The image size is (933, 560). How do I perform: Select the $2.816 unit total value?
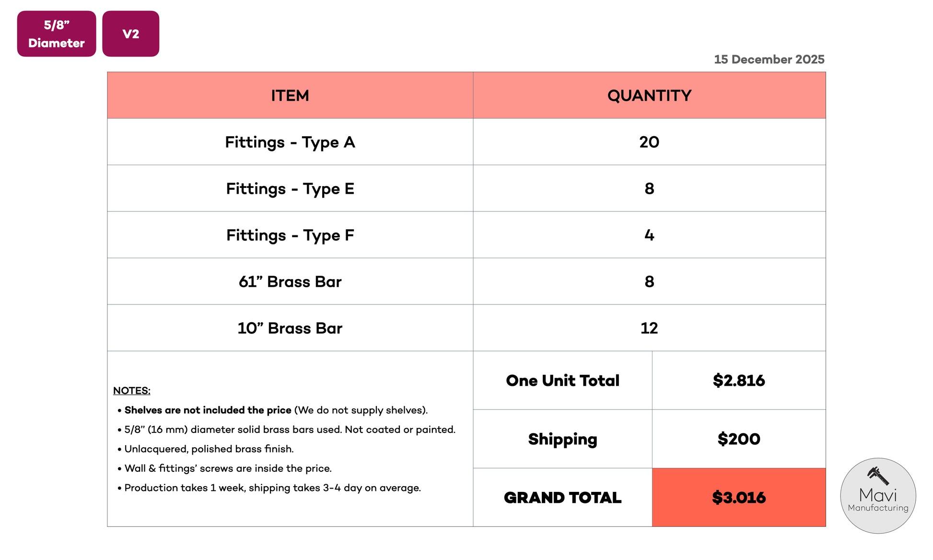pyautogui.click(x=738, y=380)
